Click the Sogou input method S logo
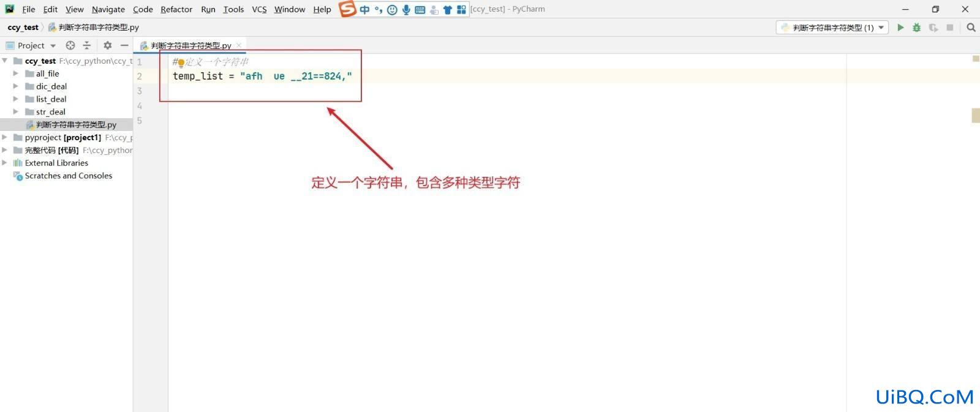 pos(347,9)
